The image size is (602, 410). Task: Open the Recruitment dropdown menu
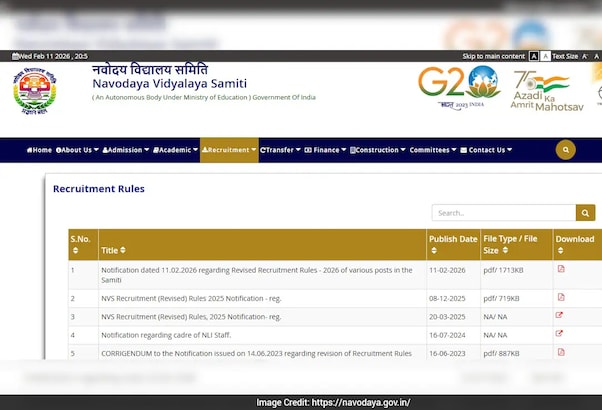[x=229, y=150]
